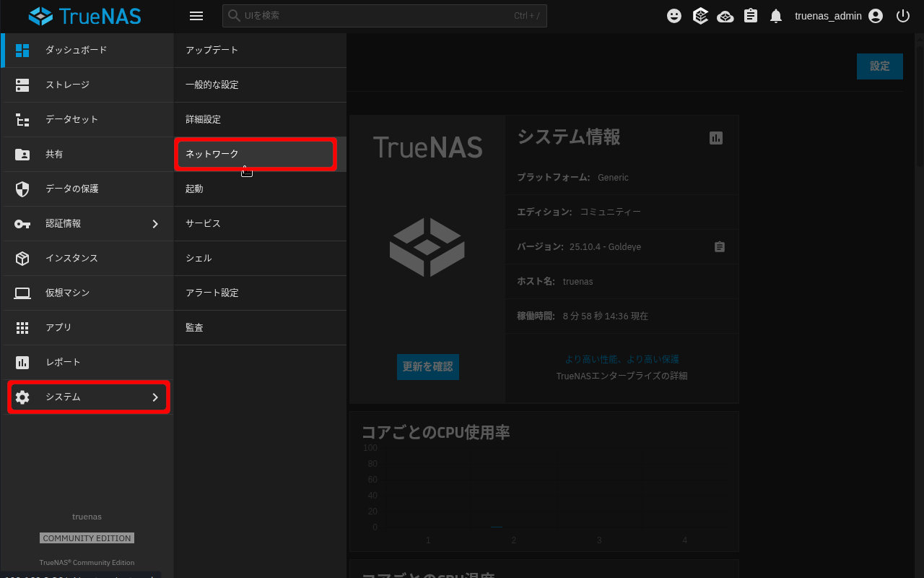924x578 pixels.
Task: Select 一般的な設定 in system submenu
Action: (x=260, y=85)
